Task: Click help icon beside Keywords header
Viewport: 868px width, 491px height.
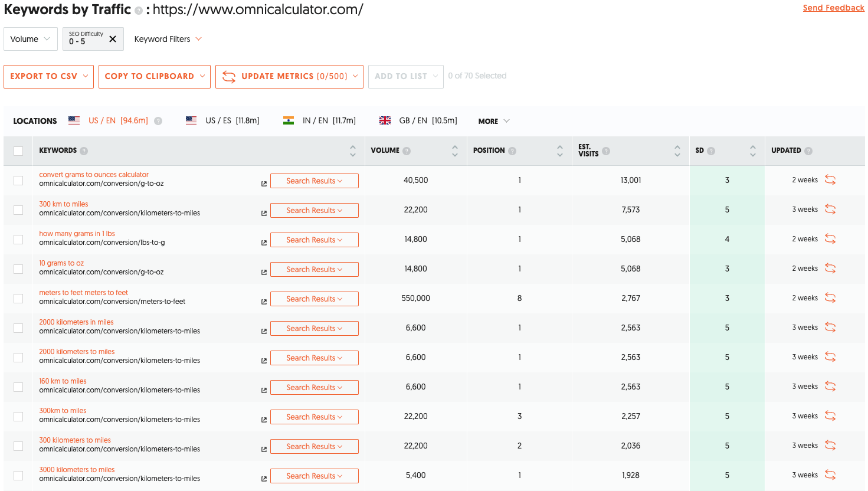Action: 84,151
